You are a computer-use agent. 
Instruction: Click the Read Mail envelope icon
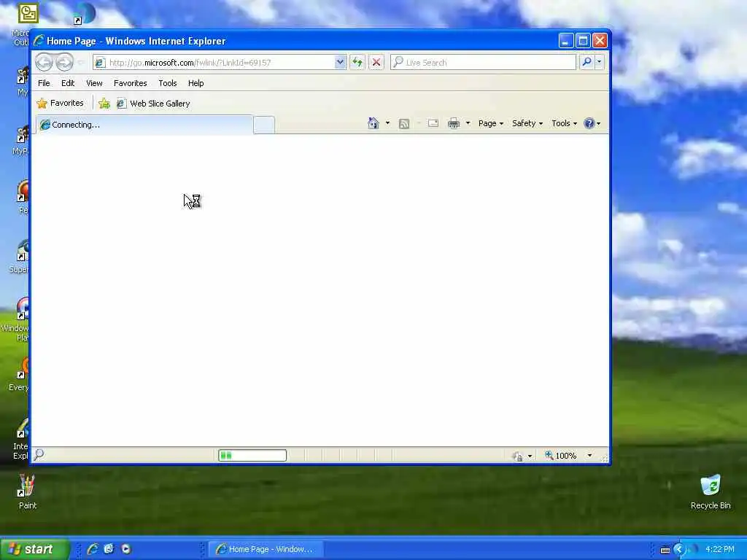tap(433, 123)
